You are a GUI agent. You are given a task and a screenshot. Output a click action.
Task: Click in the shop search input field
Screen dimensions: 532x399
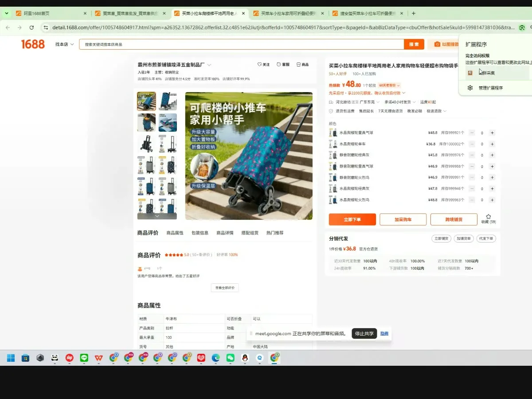point(242,44)
